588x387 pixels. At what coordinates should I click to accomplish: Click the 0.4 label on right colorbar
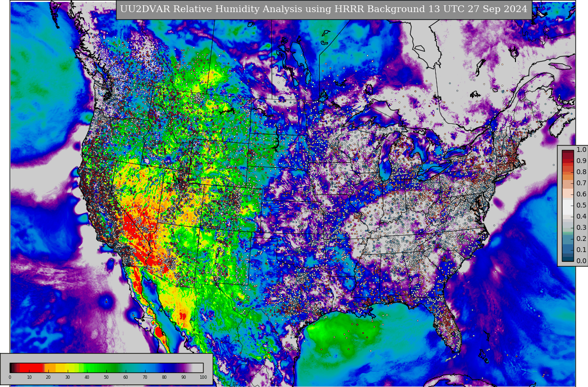(x=581, y=217)
